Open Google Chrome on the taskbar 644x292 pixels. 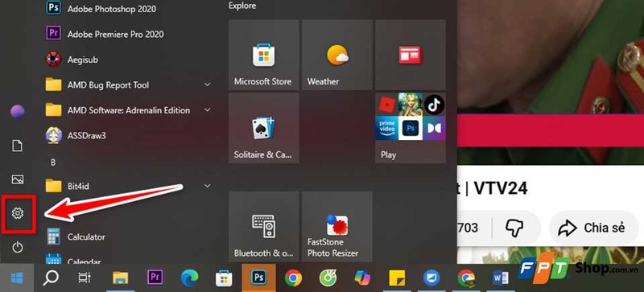coord(293,278)
